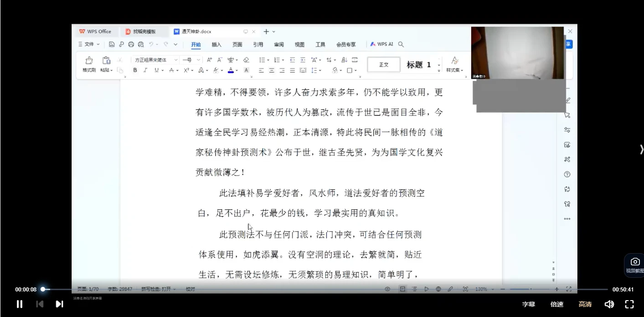Click the video progress bar handle

(43, 289)
